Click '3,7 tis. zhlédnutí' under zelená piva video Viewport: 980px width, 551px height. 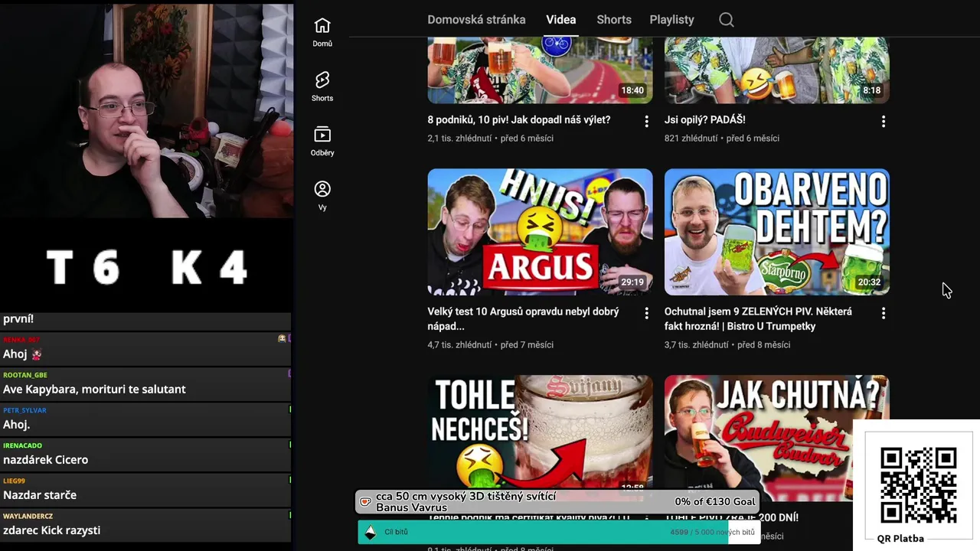pos(697,344)
